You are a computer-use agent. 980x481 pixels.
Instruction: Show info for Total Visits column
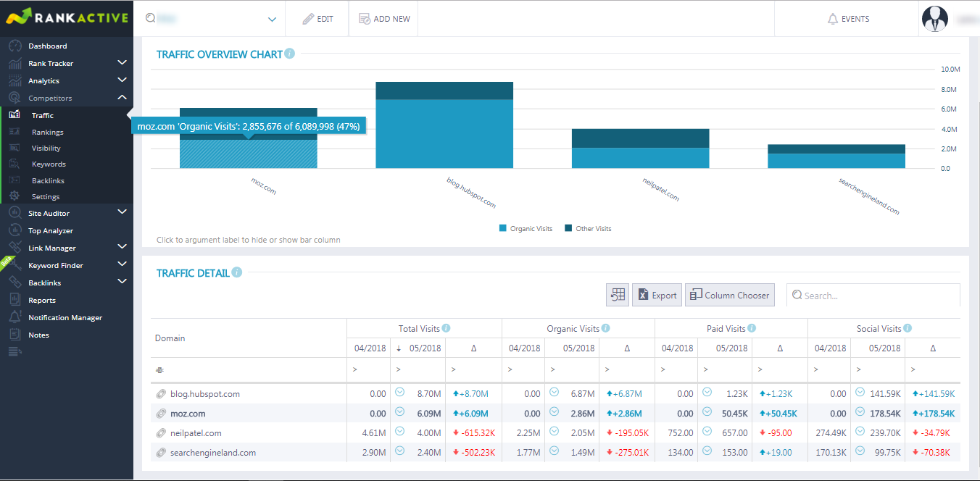[x=447, y=328]
